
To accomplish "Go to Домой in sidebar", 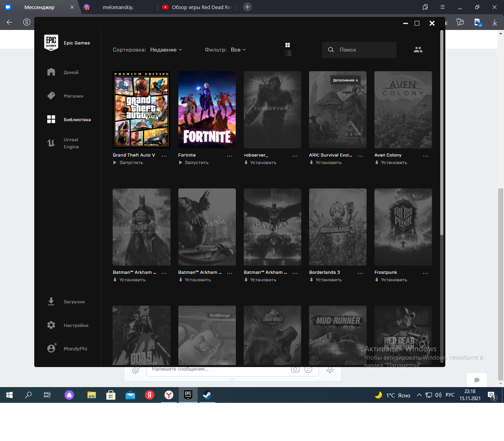I will click(63, 72).
